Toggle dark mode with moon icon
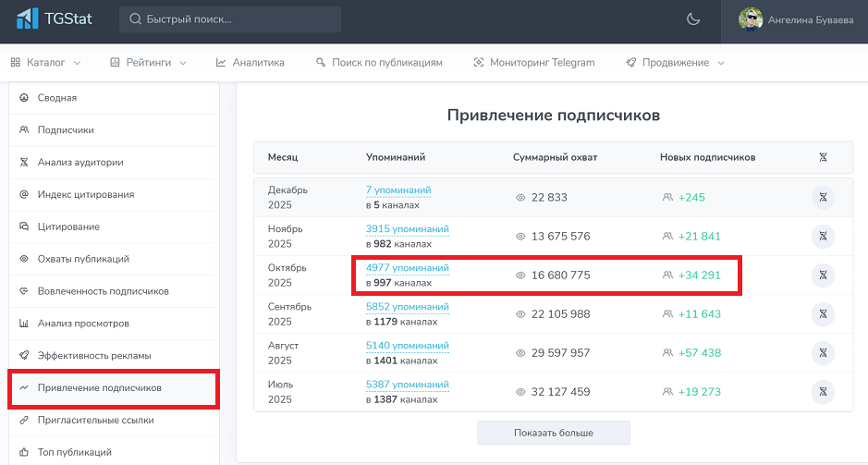The width and height of the screenshot is (868, 465). [x=693, y=19]
